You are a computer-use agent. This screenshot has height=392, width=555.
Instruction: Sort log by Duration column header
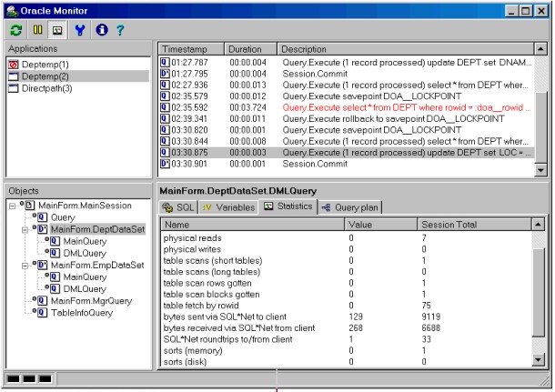(x=250, y=49)
